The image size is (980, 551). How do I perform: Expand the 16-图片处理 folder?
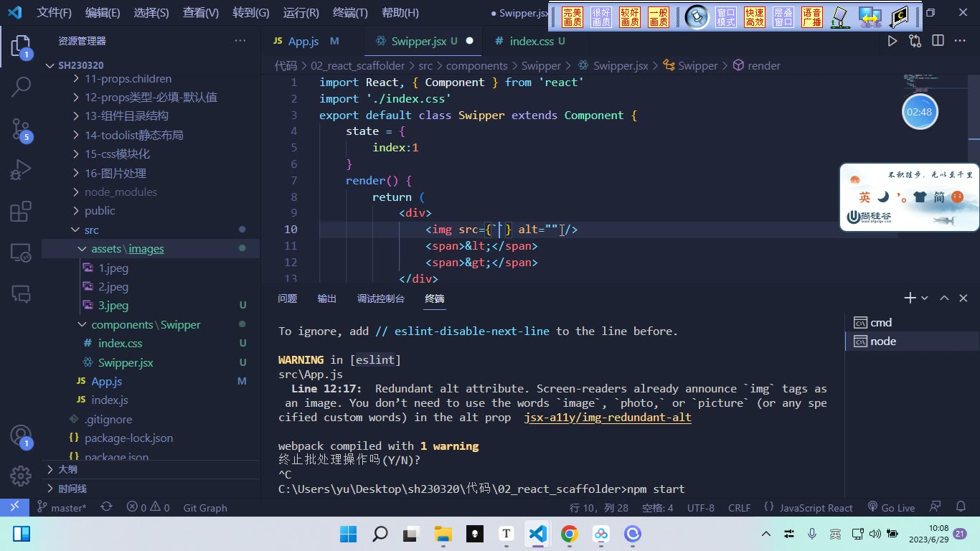click(151, 173)
